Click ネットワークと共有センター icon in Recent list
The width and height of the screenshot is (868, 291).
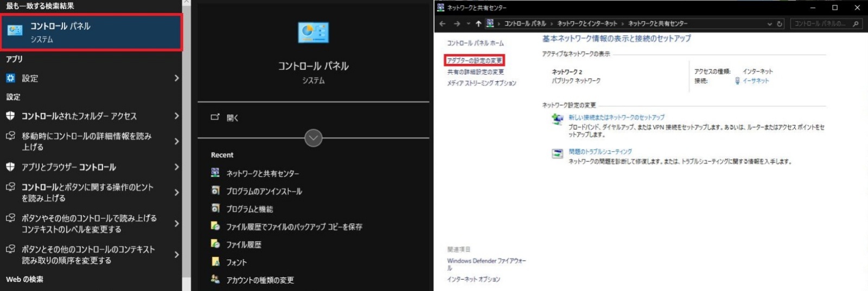click(215, 173)
